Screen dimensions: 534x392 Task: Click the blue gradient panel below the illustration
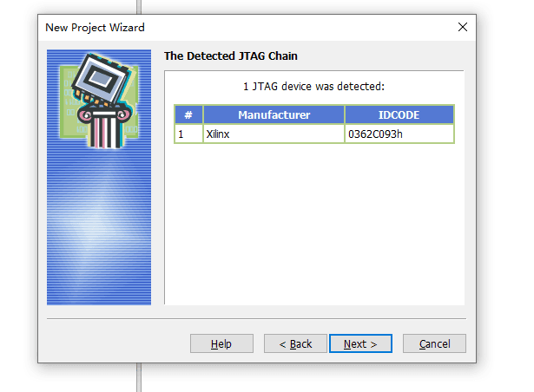tap(99, 228)
